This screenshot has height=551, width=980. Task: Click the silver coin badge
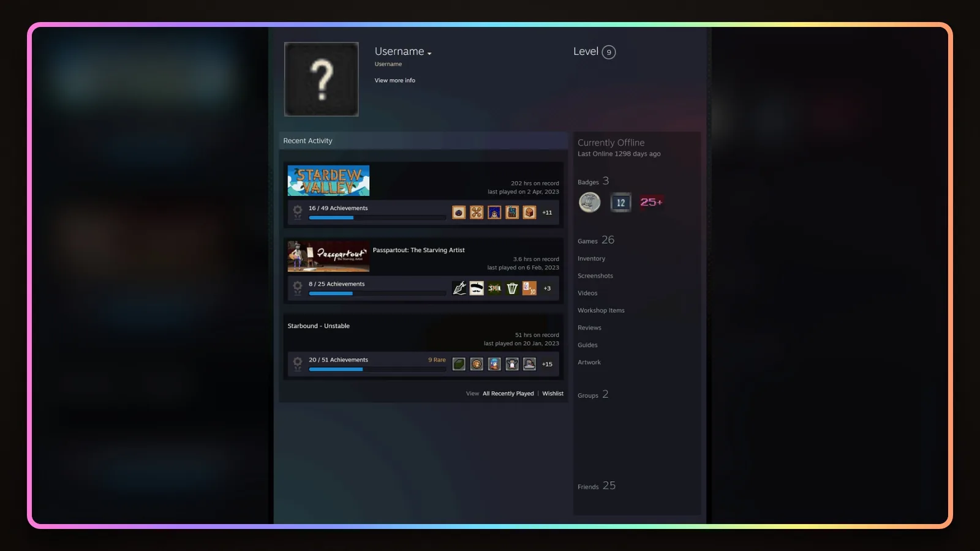coord(590,202)
